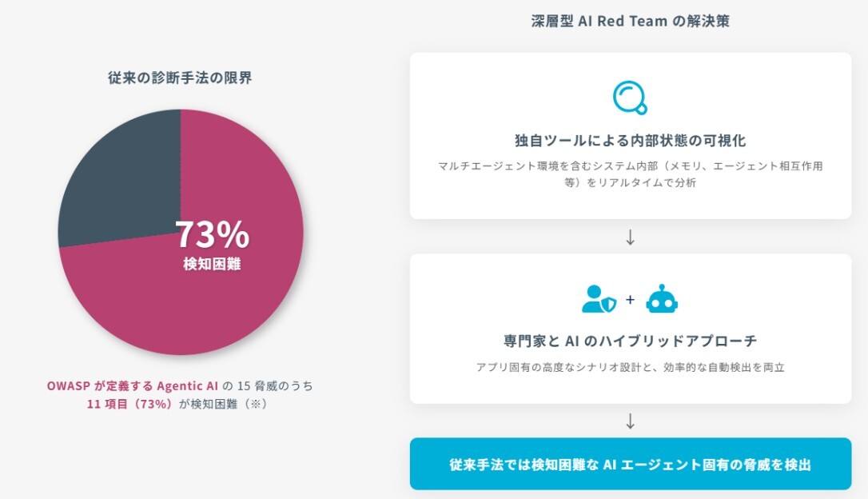
Task: Click the plus sign between expert and robot
Action: [630, 300]
